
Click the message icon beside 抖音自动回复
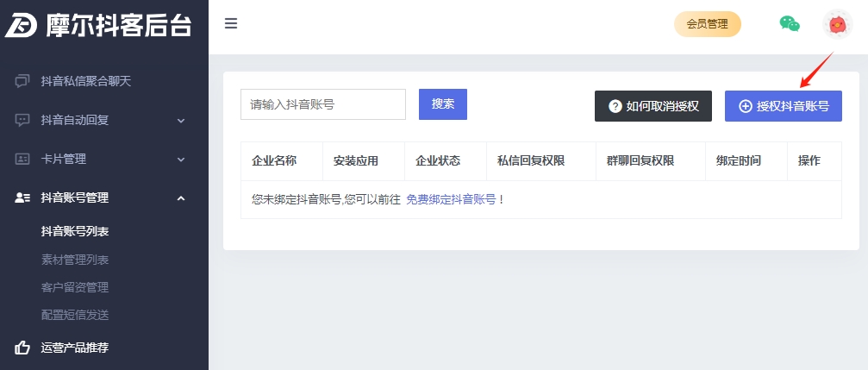[x=22, y=120]
